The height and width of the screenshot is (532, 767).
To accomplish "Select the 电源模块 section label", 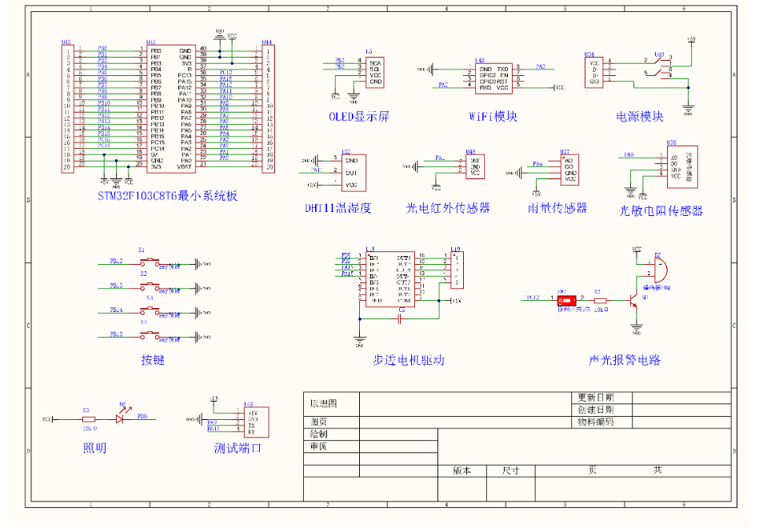I will (639, 117).
